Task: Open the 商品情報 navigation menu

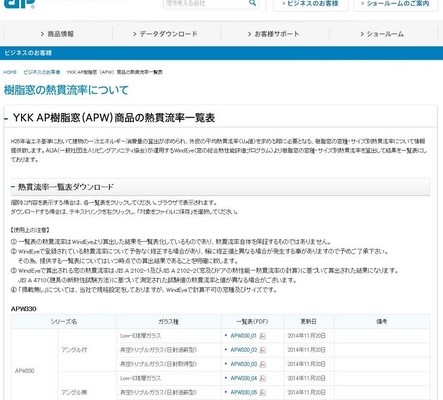Action: coord(58,34)
